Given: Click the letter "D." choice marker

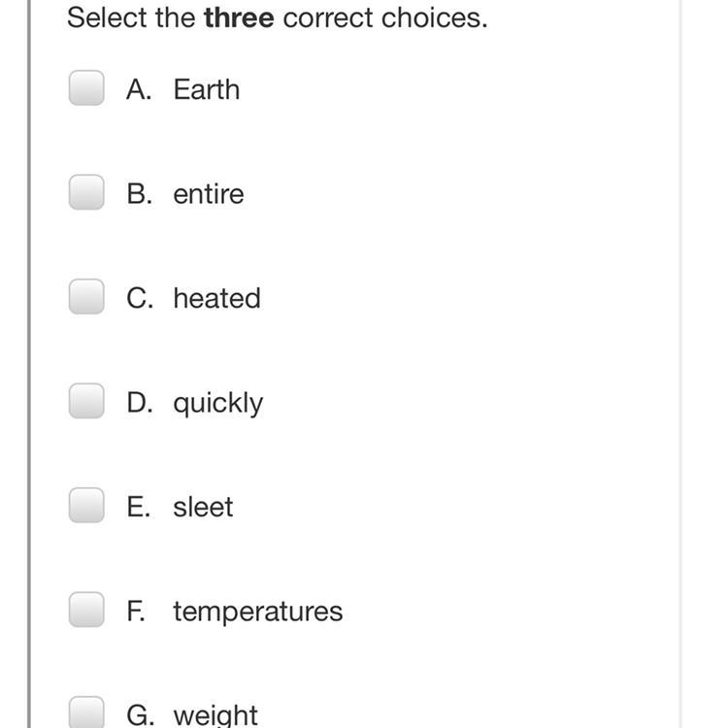Looking at the screenshot, I should pyautogui.click(x=141, y=402).
